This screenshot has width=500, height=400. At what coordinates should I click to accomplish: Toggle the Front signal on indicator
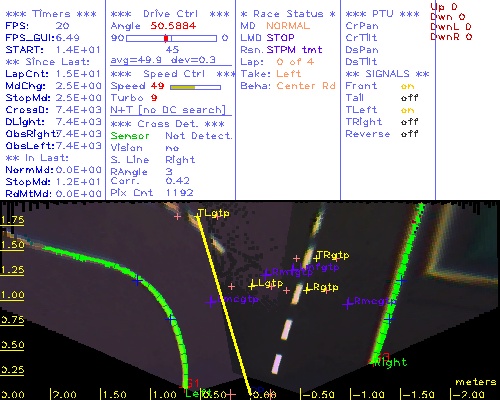407,86
